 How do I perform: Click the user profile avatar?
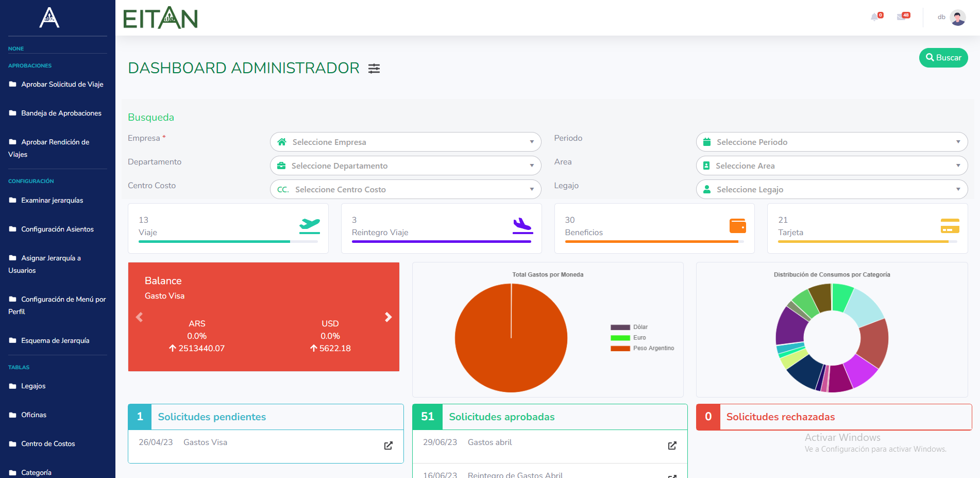[x=957, y=18]
